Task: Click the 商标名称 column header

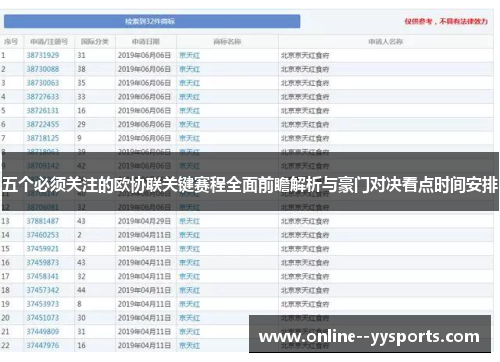Action: tap(227, 42)
